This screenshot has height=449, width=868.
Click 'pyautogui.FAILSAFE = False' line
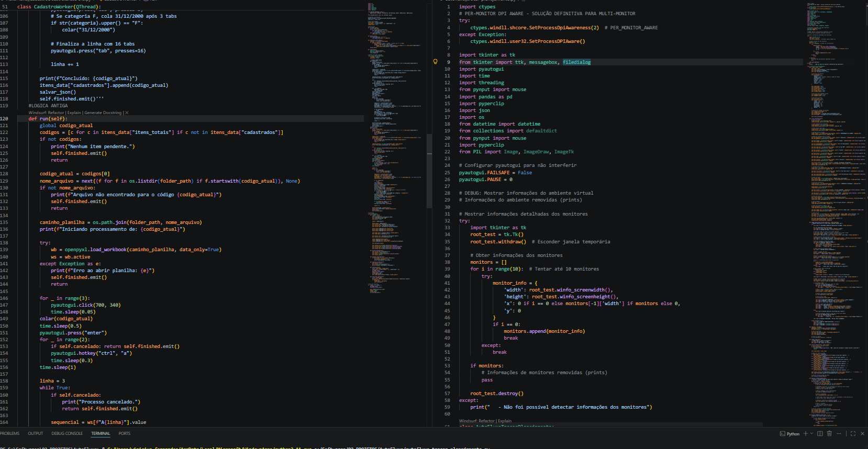point(495,173)
